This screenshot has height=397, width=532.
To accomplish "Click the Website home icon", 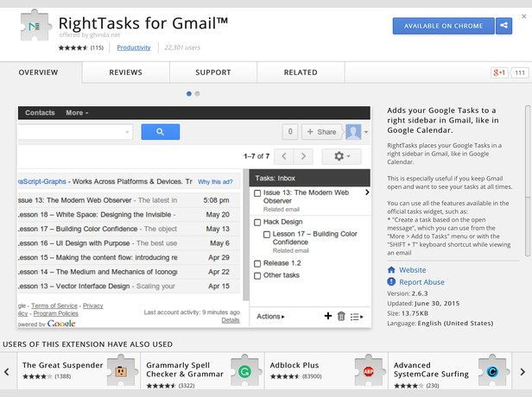I will (391, 270).
